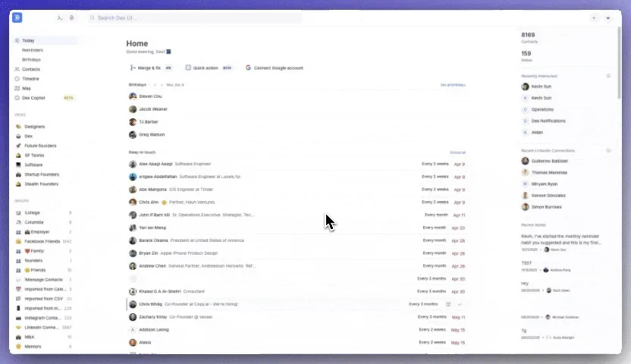Screen dimensions: 631x364
Task: Click Recently Interacted settings icon
Action: [608, 76]
